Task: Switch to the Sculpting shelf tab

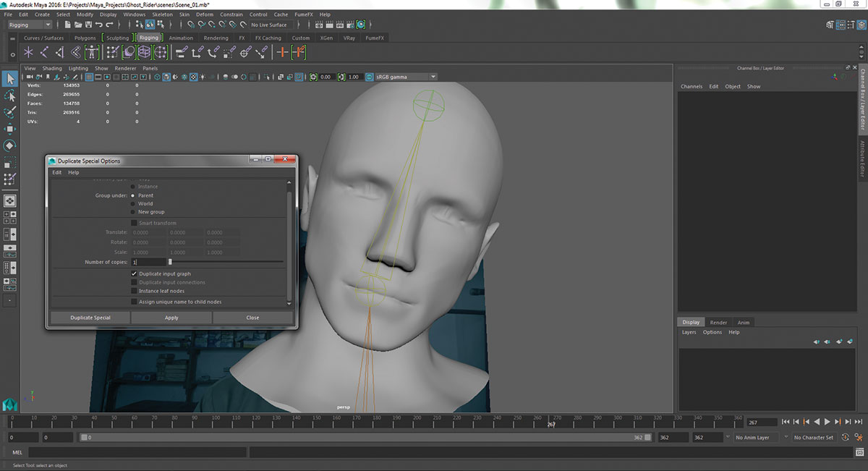Action: click(x=117, y=38)
